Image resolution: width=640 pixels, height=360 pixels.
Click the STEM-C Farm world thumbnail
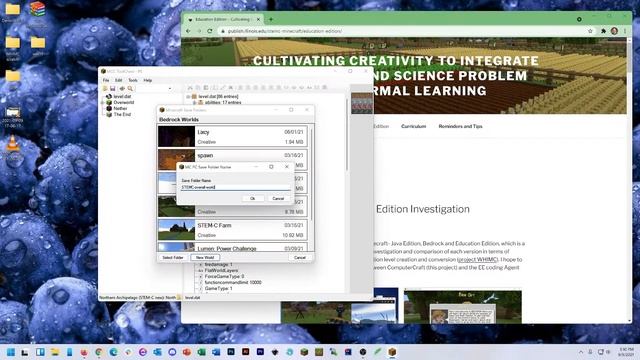pos(176,230)
